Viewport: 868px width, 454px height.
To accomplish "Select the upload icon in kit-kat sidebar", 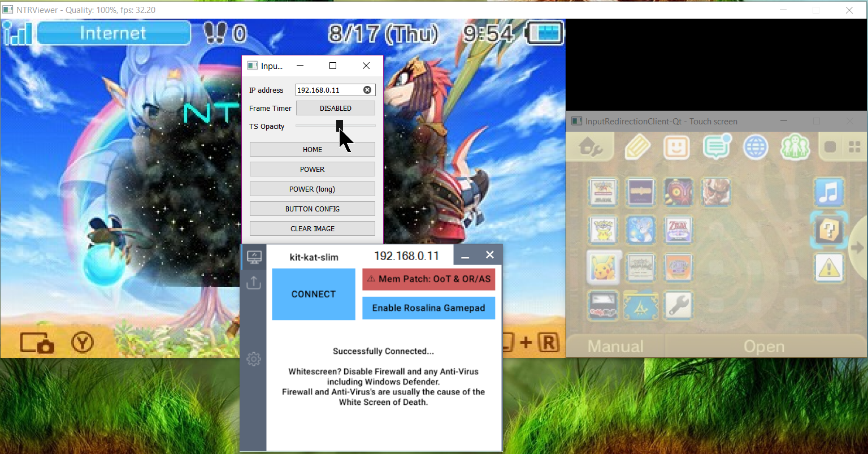I will [x=254, y=282].
